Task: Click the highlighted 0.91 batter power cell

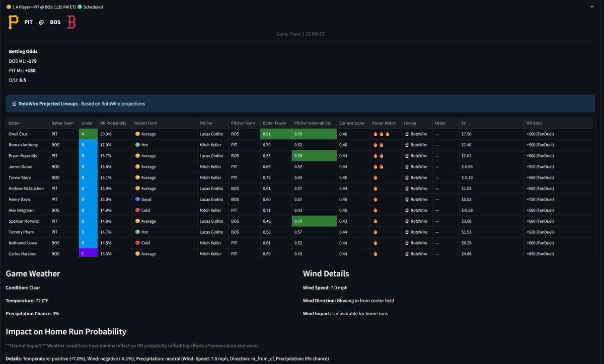Action: pos(275,134)
